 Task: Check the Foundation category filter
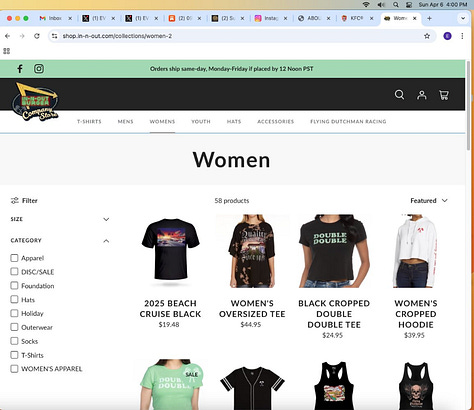pyautogui.click(x=14, y=285)
